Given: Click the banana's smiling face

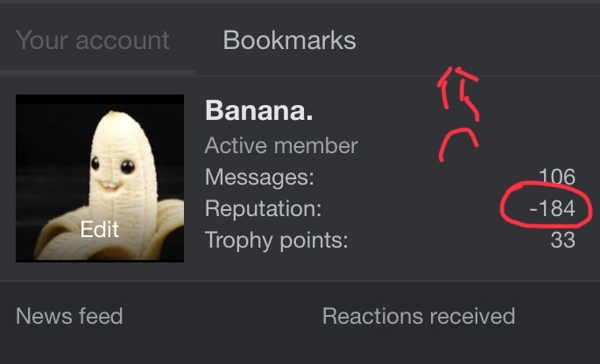Looking at the screenshot, I should tap(113, 174).
